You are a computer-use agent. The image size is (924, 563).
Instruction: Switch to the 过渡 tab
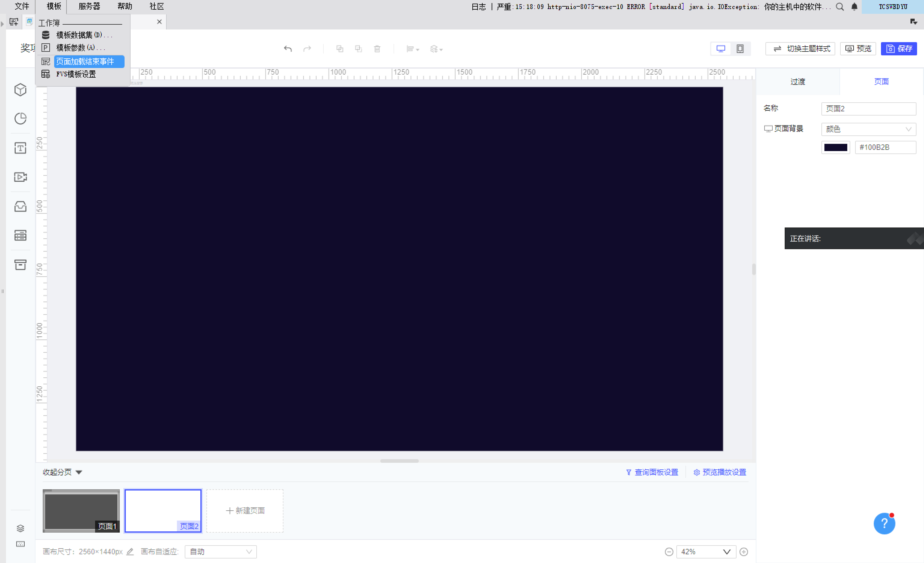click(x=797, y=82)
